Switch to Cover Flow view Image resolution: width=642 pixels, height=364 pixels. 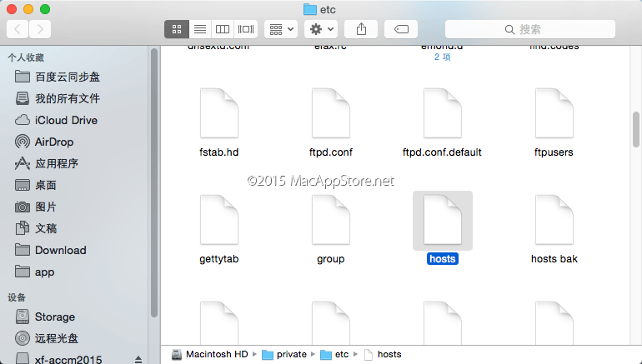[x=246, y=29]
